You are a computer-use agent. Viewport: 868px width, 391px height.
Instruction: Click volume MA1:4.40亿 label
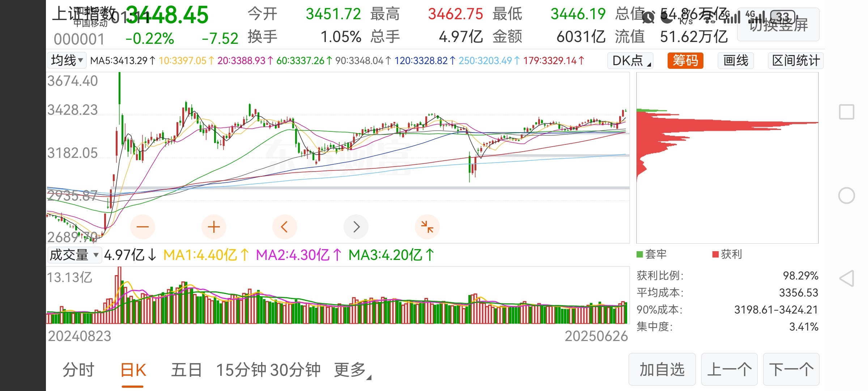click(206, 255)
